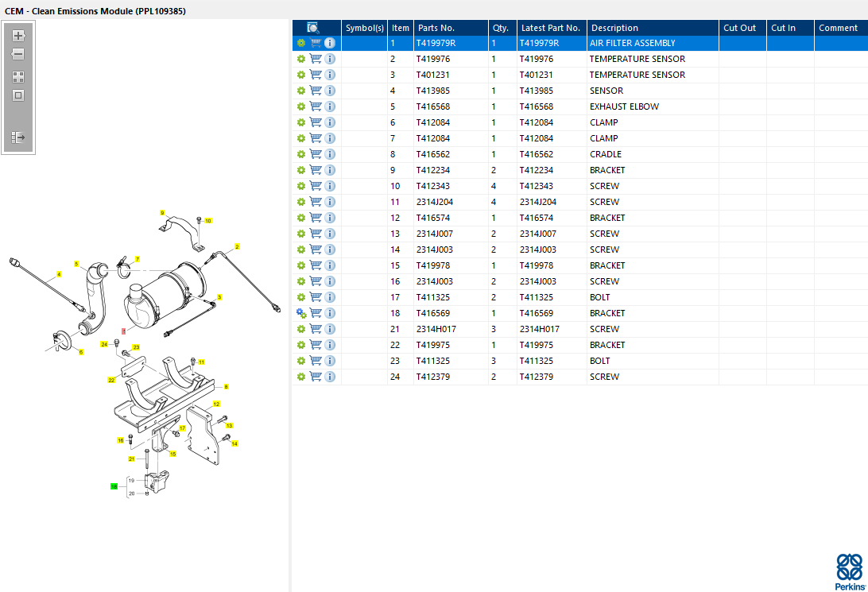Show info for T413985 SENSOR
Screen dimensions: 868x592
point(330,91)
